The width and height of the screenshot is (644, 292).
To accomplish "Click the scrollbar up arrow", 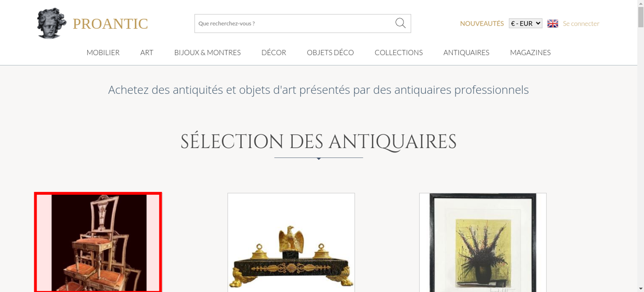I will pos(641,3).
